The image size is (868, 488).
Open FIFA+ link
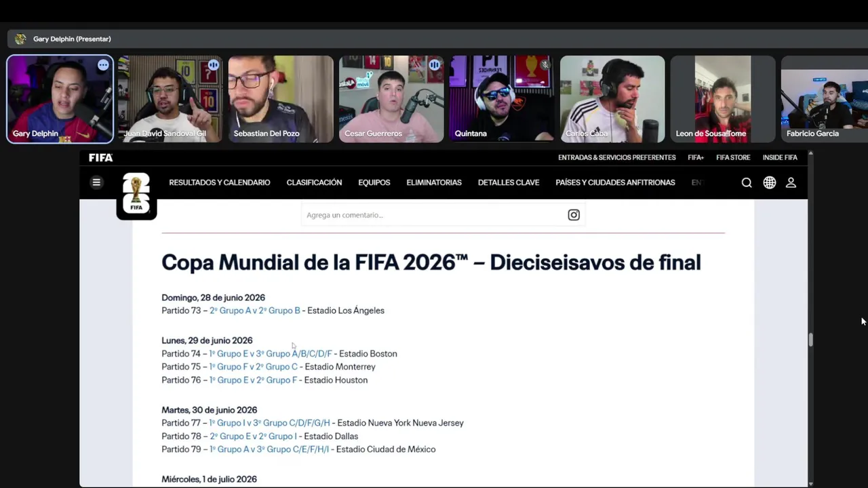696,157
